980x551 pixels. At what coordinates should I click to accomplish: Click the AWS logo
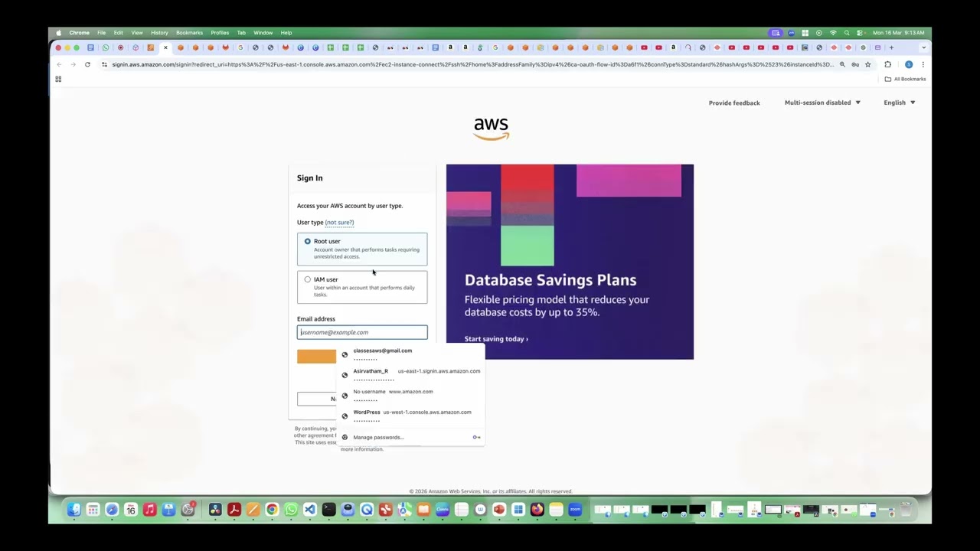click(x=491, y=129)
